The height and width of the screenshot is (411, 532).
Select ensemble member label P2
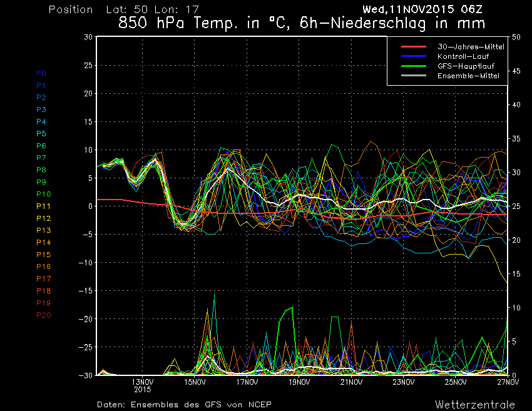[x=41, y=98]
